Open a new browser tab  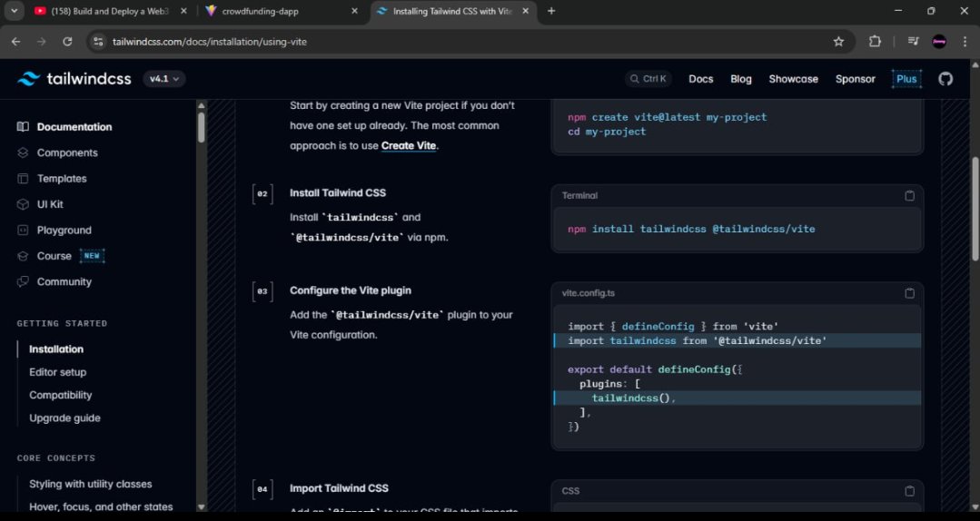551,11
